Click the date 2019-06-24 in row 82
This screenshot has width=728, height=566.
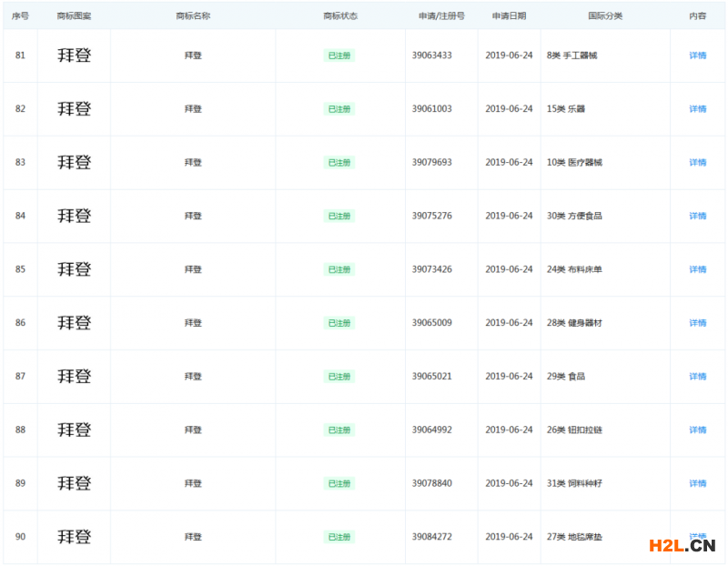click(x=509, y=108)
